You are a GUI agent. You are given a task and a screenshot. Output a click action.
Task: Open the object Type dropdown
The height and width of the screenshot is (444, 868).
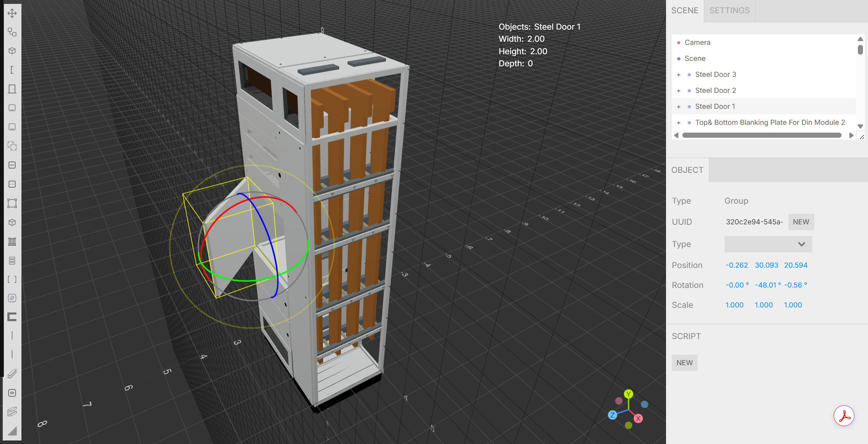768,244
